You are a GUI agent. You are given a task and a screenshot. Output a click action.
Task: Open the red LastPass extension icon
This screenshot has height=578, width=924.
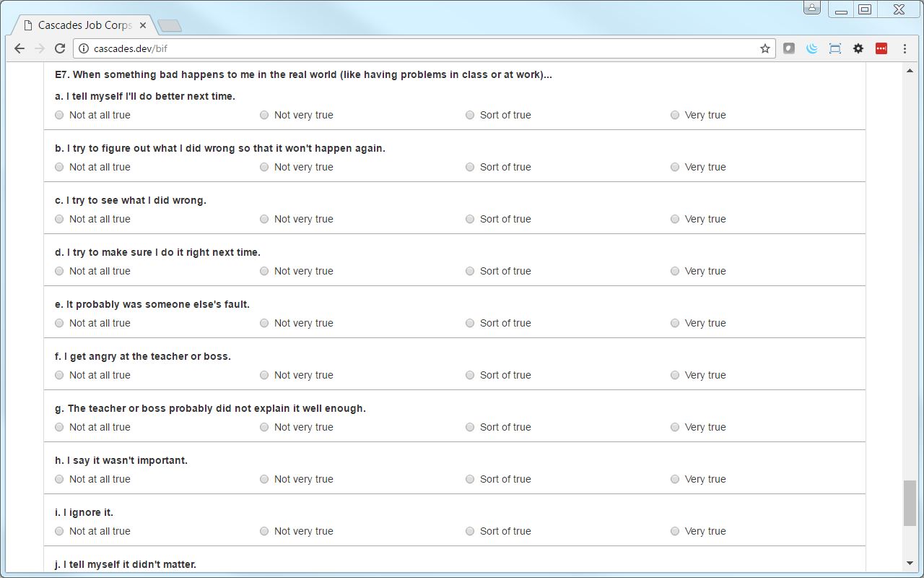pyautogui.click(x=881, y=48)
